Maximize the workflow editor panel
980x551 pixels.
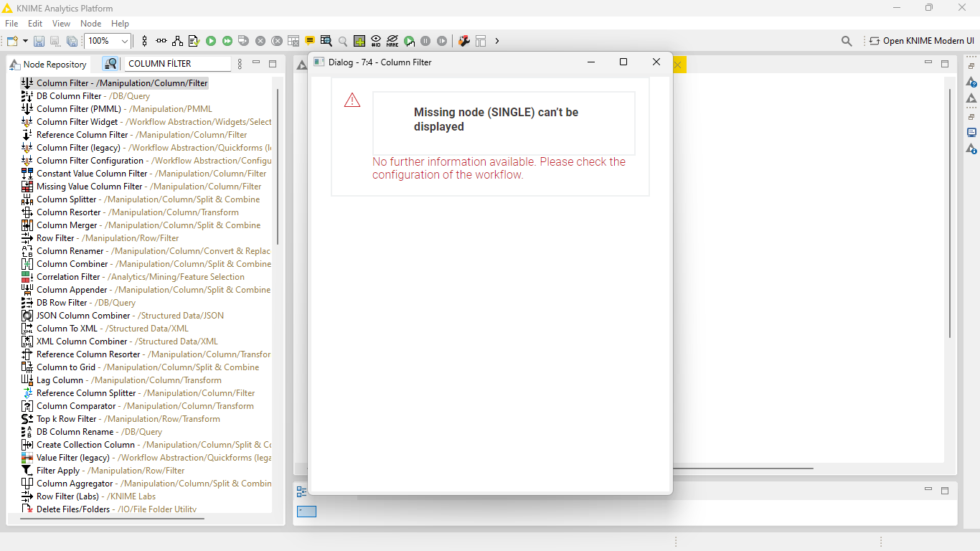(x=945, y=64)
